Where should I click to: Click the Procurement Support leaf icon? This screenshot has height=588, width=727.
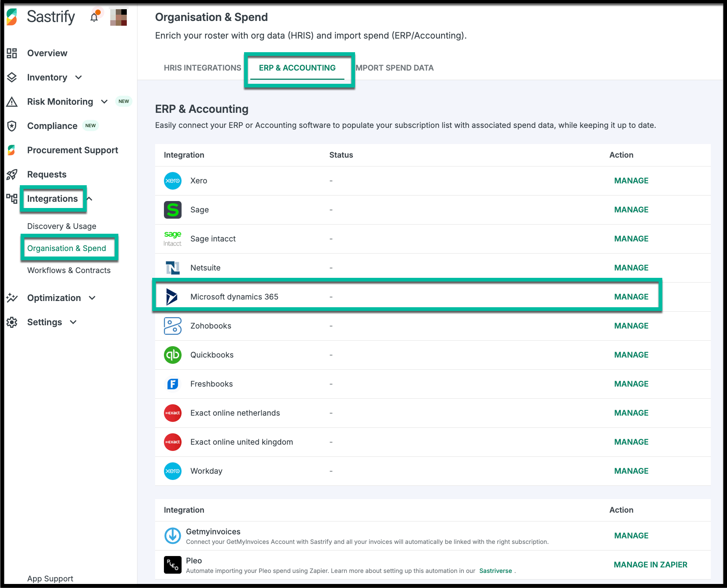tap(11, 150)
